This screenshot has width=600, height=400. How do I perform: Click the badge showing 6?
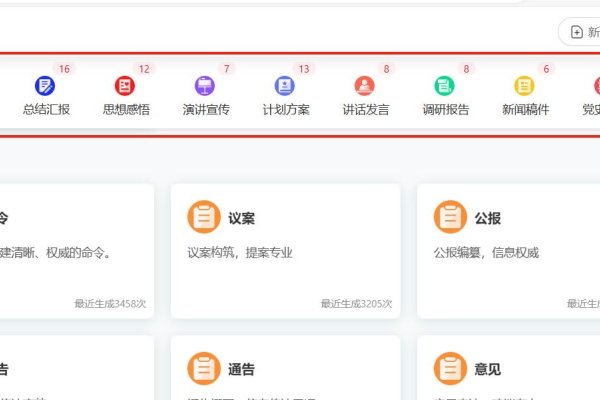546,69
